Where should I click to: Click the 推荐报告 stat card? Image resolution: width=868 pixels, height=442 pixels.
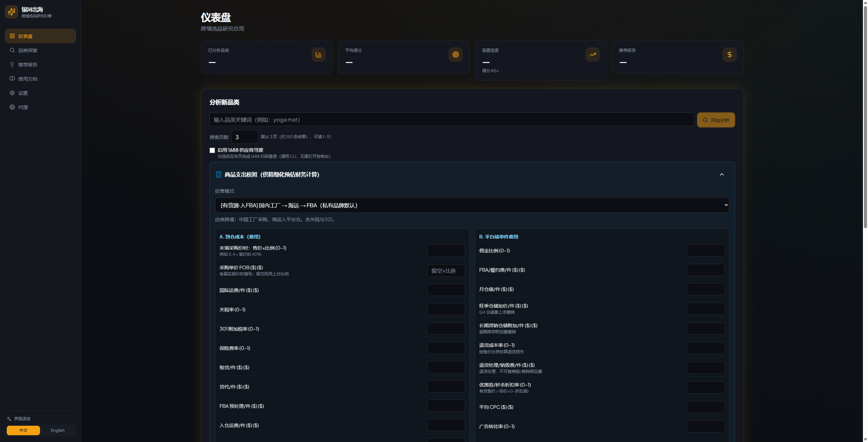tap(677, 57)
